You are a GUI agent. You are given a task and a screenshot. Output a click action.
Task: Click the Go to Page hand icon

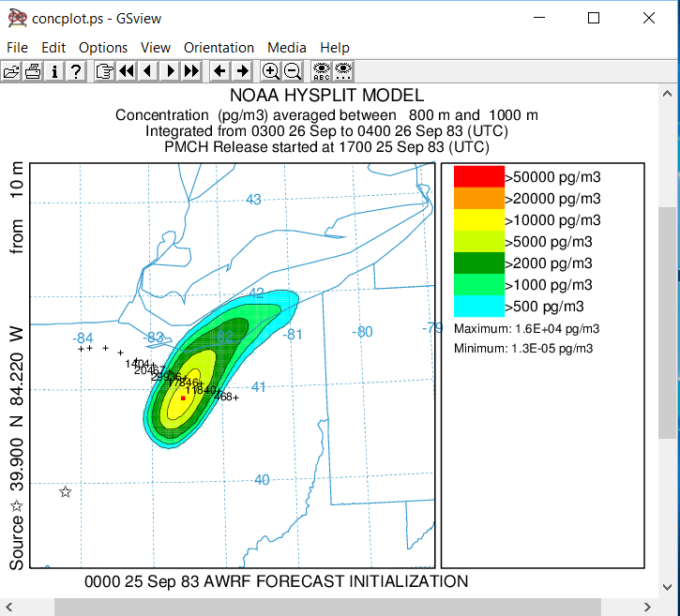coord(104,71)
